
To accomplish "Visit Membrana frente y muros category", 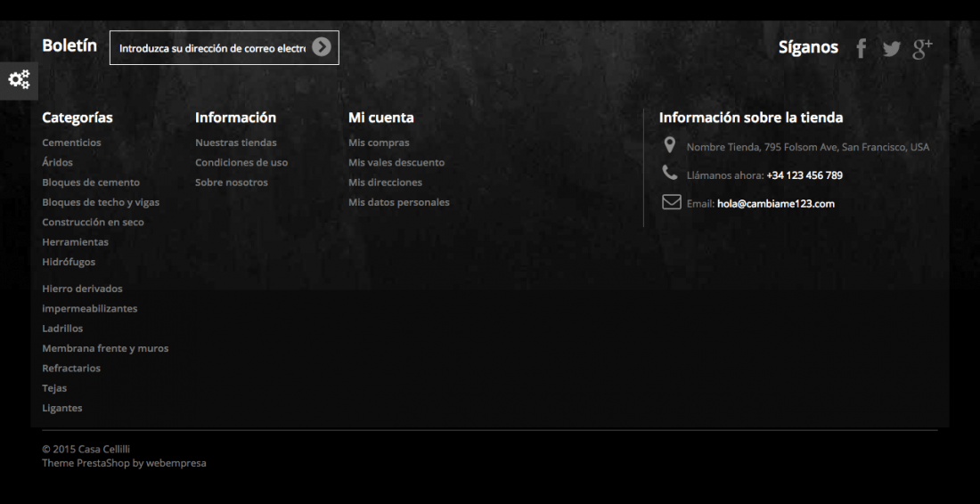I will pos(105,348).
